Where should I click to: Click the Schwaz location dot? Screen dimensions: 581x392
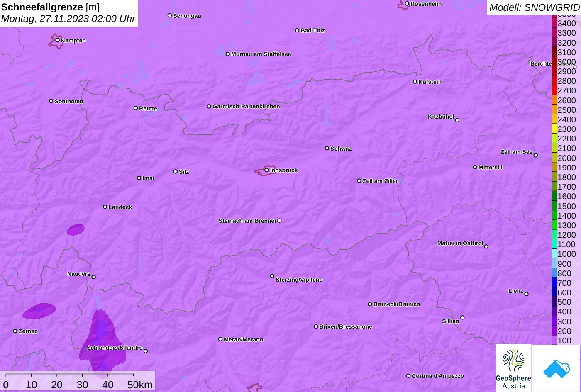[x=327, y=148]
